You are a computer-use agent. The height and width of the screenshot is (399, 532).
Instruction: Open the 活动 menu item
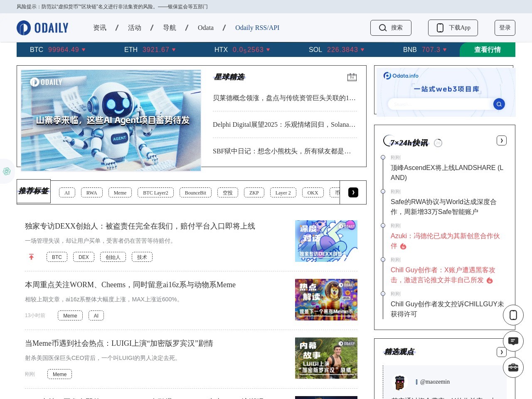(135, 28)
